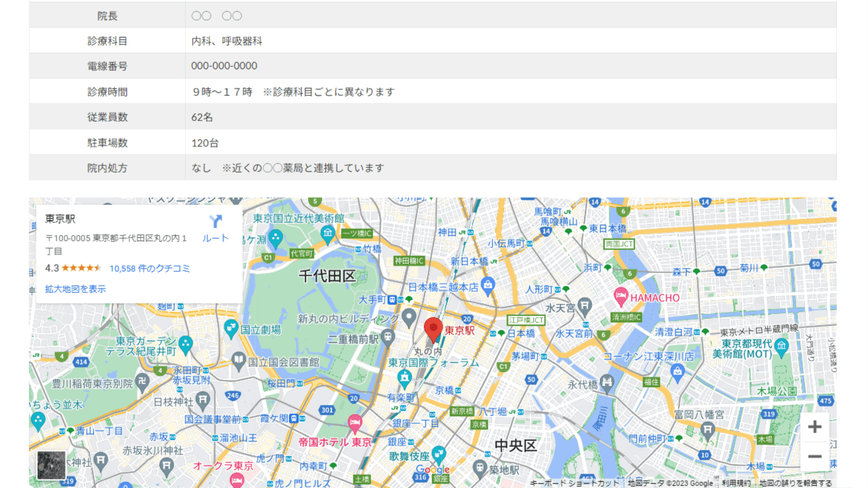The image size is (868, 488).
Task: Click 東京国際フォーラム marker icon
Action: pyautogui.click(x=405, y=378)
